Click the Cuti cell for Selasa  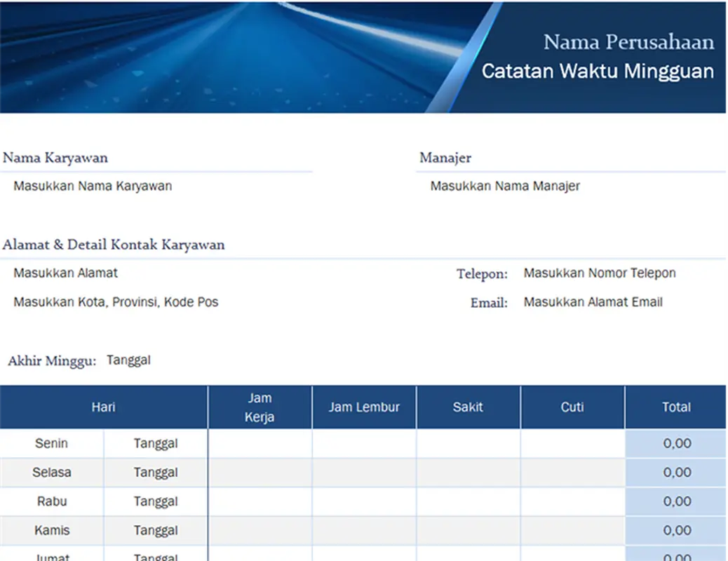click(572, 473)
